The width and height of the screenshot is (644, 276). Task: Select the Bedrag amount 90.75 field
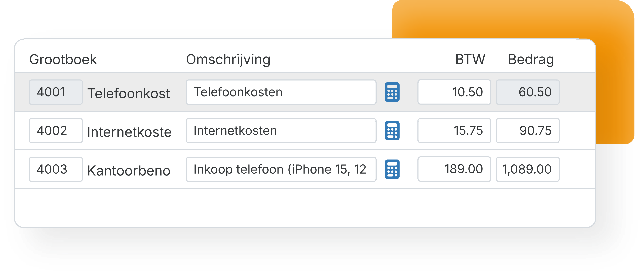(x=528, y=131)
